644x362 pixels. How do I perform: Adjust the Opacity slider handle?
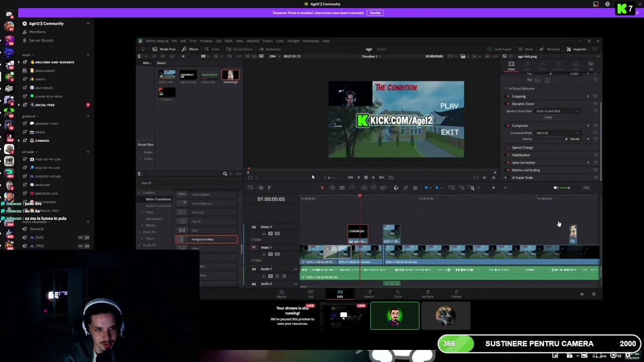[566, 139]
